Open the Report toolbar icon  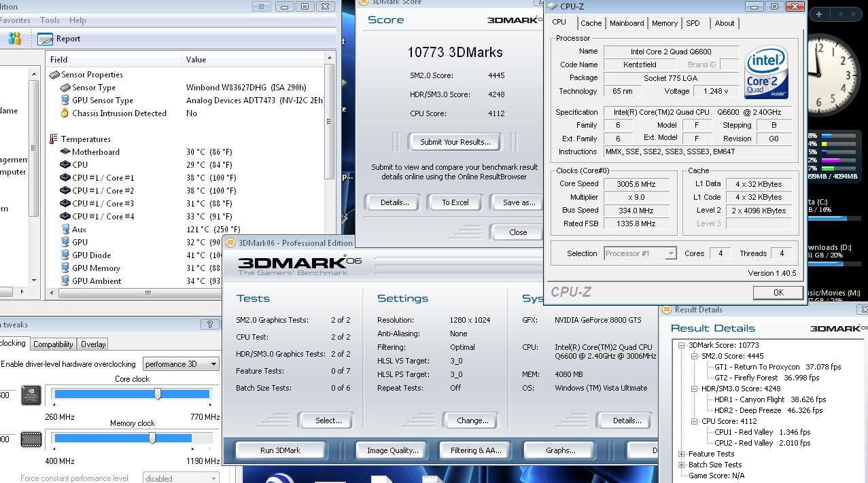46,39
